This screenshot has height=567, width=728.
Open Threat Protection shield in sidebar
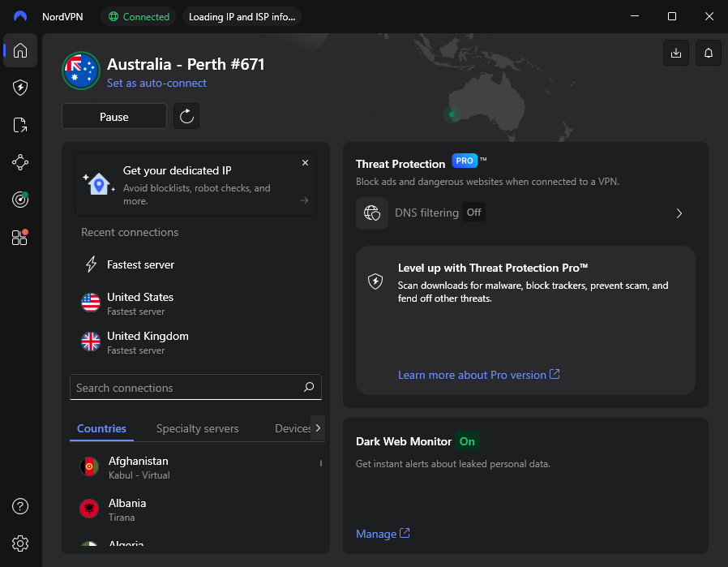[20, 88]
